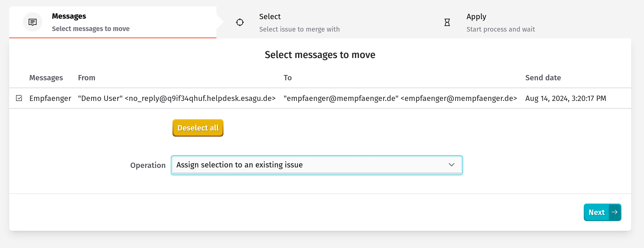Click the 'Select messages to move' heading
The width and height of the screenshot is (644, 248).
[x=320, y=55]
